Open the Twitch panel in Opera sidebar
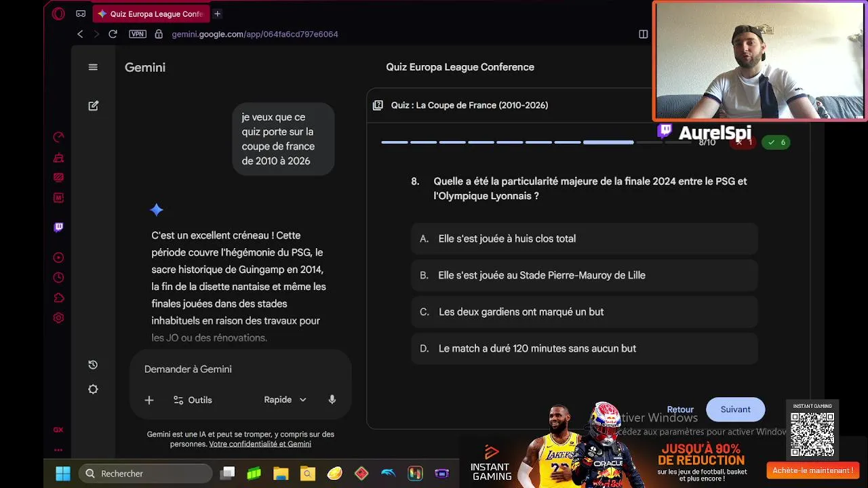The image size is (868, 488). (x=58, y=227)
